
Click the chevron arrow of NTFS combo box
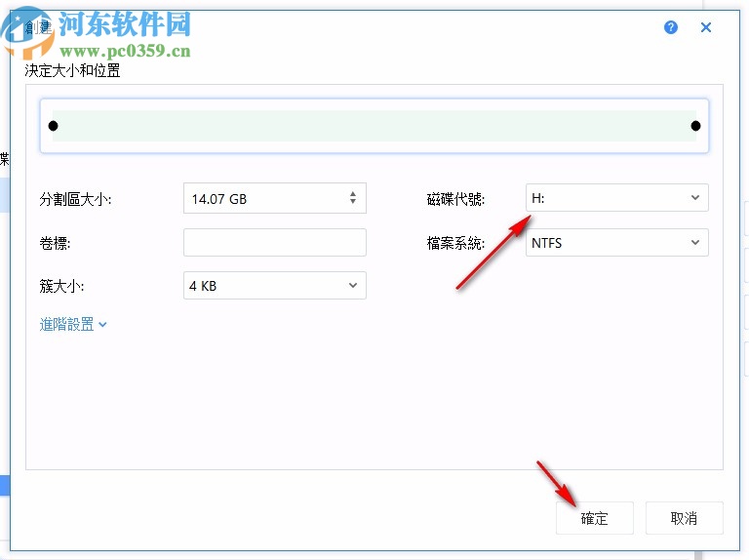(695, 243)
